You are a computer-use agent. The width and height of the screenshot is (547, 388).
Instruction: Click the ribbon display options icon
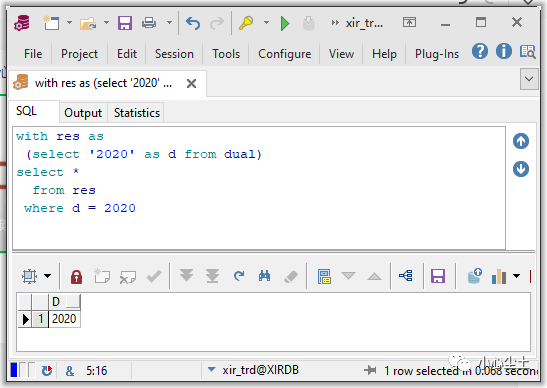[x=409, y=23]
